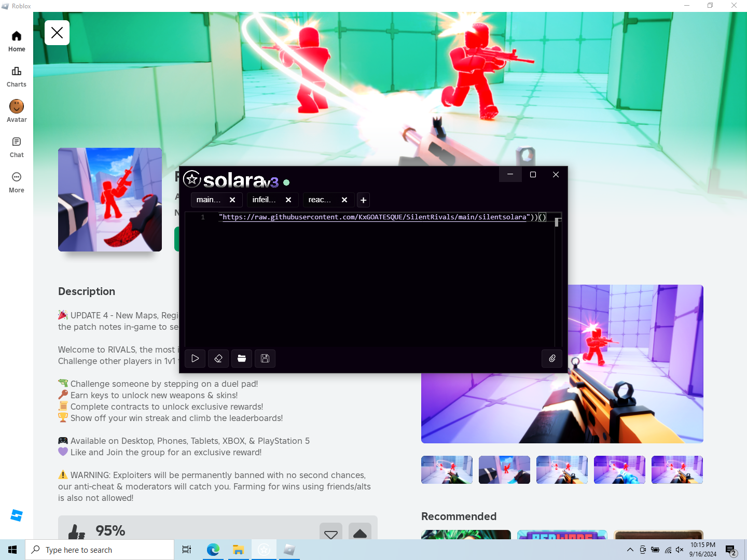Open Charts in the Roblox sidebar

point(17,77)
